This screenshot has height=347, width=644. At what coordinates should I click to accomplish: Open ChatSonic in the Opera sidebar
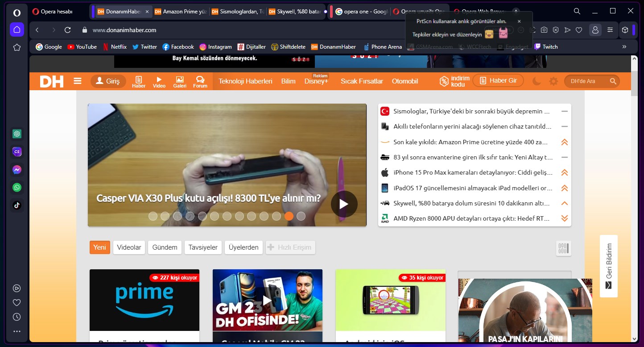pos(17,152)
